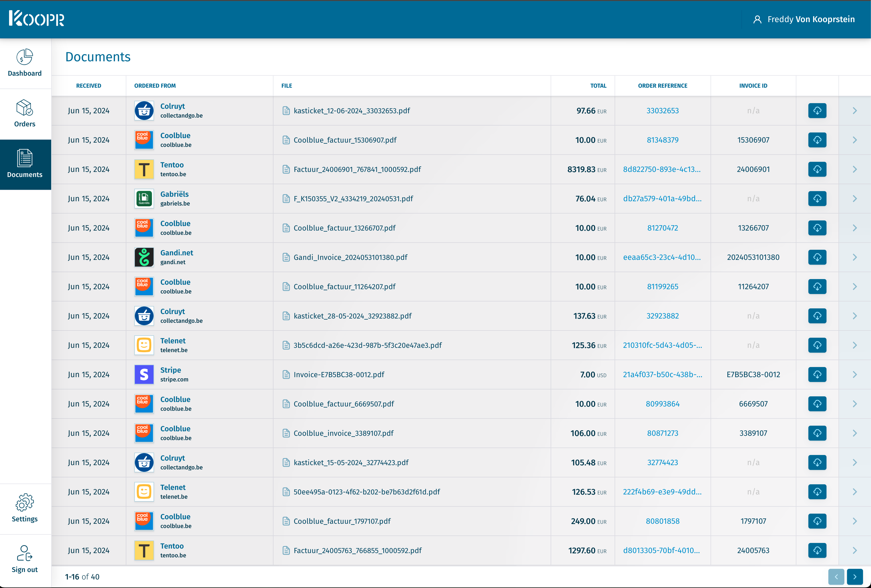This screenshot has height=588, width=871.
Task: Click the Ordered From column header
Action: (155, 86)
